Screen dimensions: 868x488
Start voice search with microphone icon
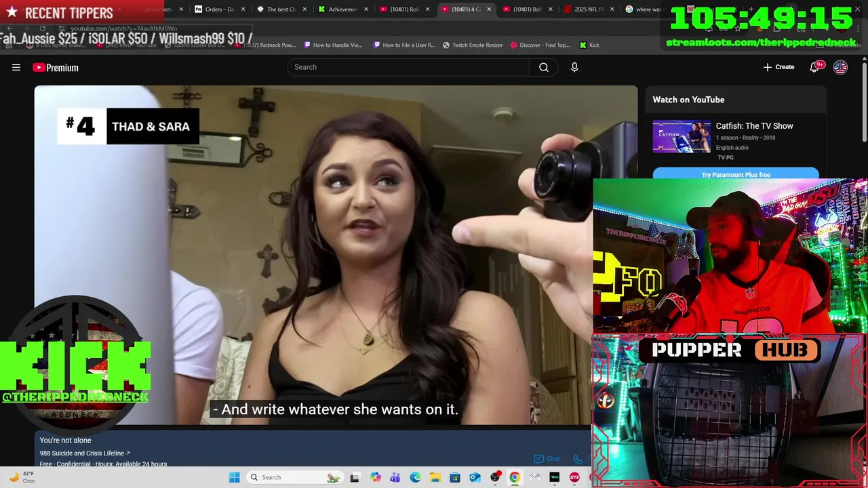(574, 67)
